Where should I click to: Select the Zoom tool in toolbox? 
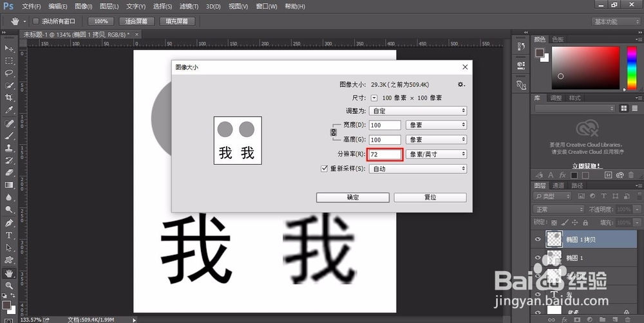pyautogui.click(x=8, y=285)
